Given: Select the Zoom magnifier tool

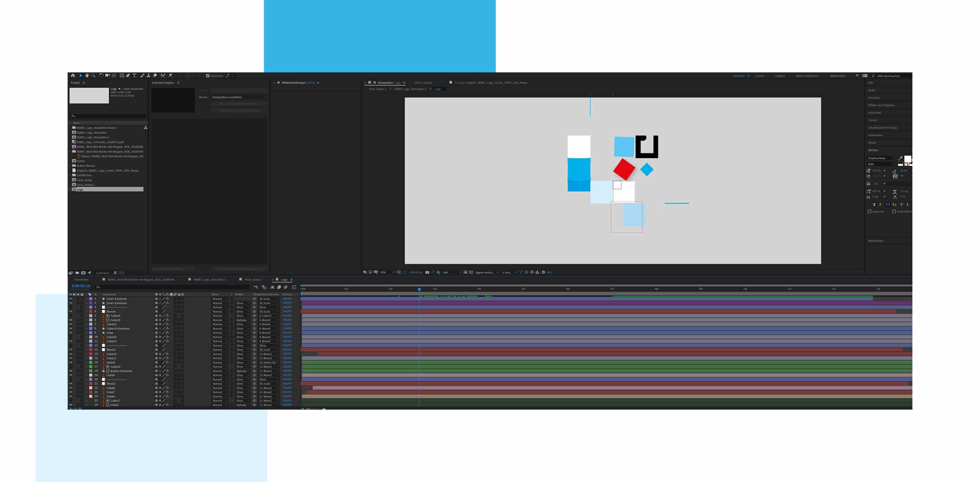Looking at the screenshot, I should 93,75.
